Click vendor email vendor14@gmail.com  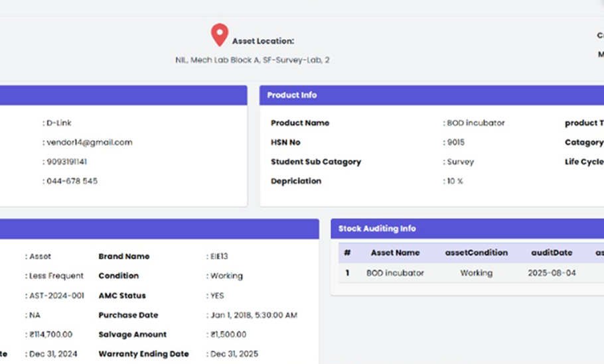pyautogui.click(x=90, y=143)
